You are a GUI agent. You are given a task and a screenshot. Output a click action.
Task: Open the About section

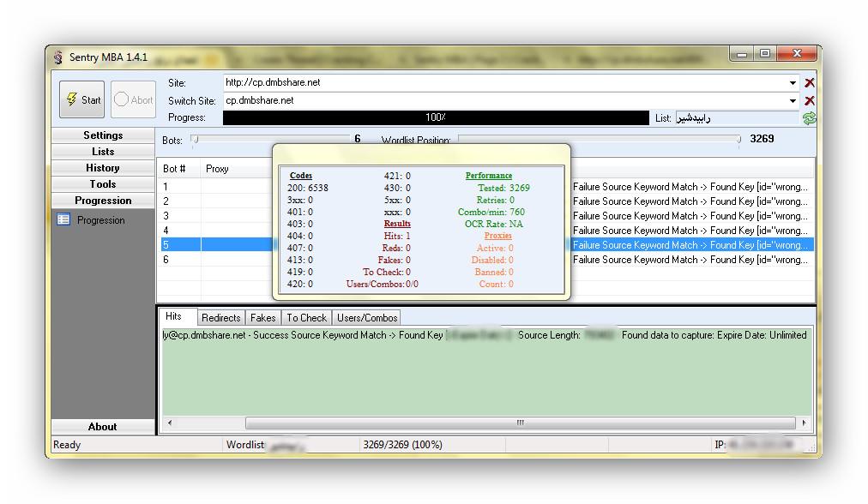click(103, 427)
